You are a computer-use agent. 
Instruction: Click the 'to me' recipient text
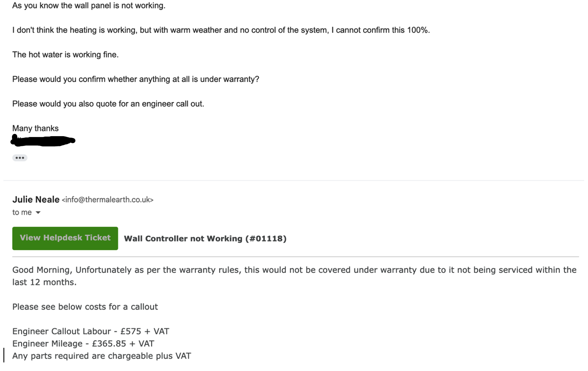[22, 213]
